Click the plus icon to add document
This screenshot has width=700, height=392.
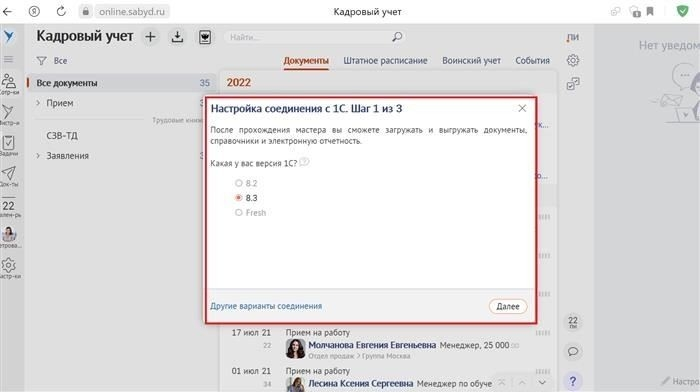tap(150, 37)
